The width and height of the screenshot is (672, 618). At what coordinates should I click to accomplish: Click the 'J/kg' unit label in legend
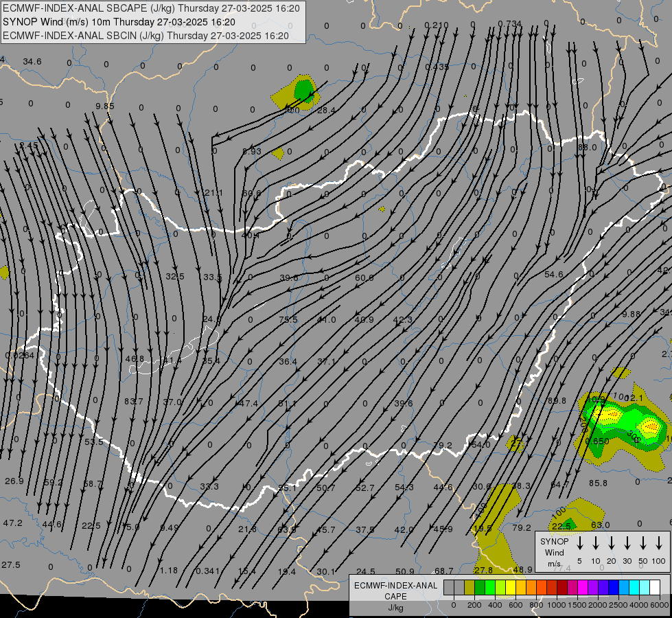pyautogui.click(x=395, y=608)
